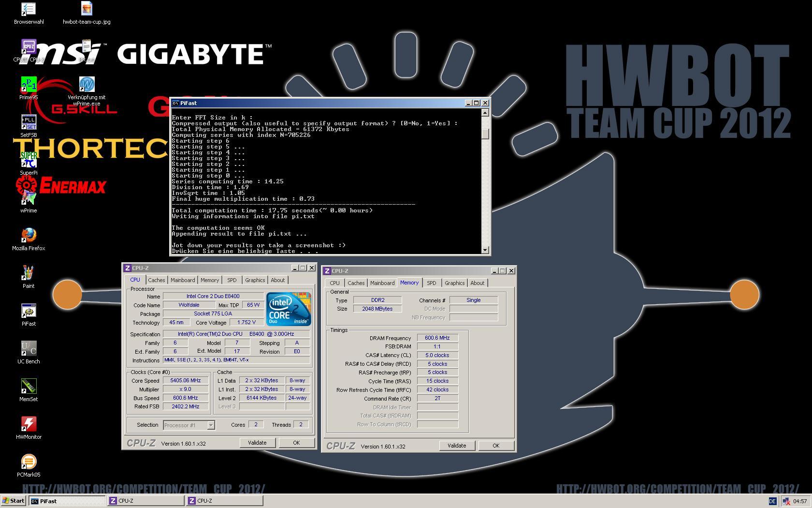Click the Channels # Single value
The width and height of the screenshot is (812, 508).
tap(474, 300)
